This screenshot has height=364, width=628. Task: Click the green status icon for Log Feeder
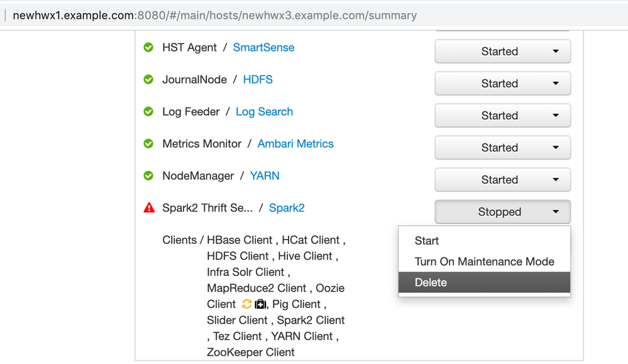[x=148, y=112]
